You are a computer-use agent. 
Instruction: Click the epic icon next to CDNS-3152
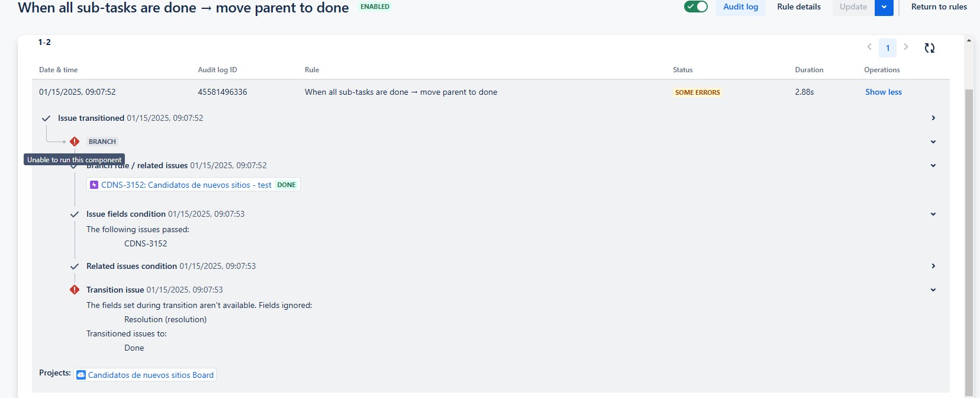point(94,185)
